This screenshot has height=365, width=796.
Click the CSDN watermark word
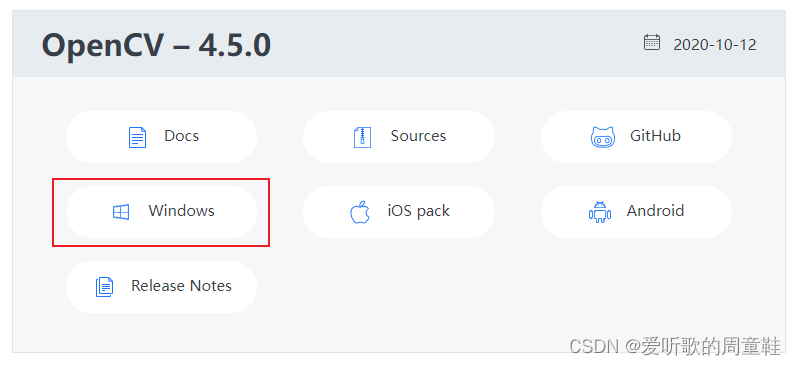coord(593,347)
